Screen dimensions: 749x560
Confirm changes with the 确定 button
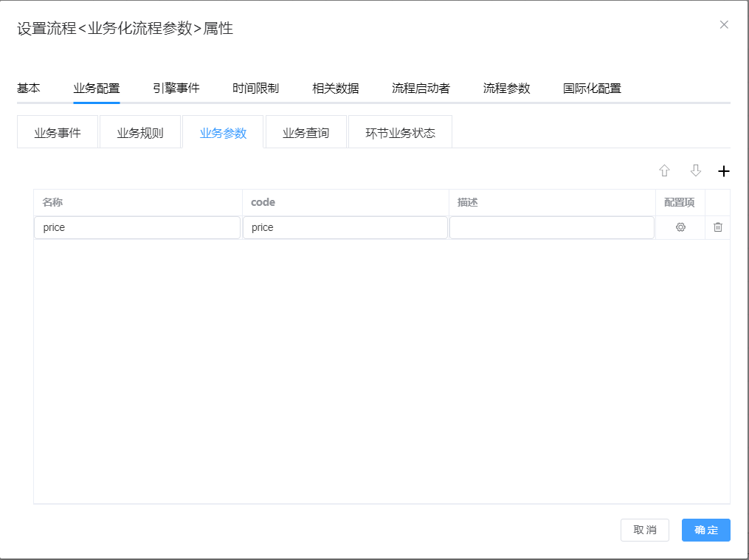click(x=705, y=530)
